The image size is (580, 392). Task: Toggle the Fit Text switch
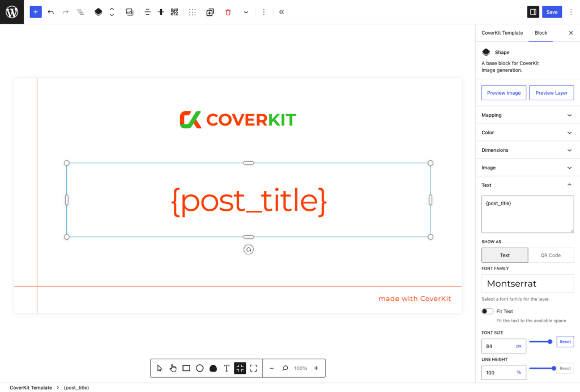(487, 312)
